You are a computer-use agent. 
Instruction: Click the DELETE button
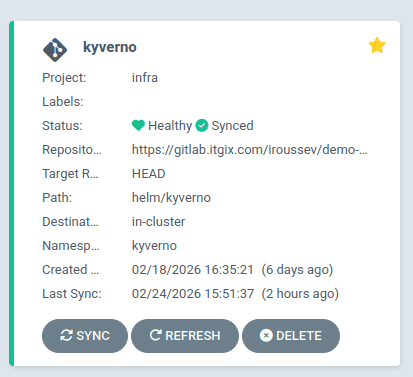(x=291, y=336)
